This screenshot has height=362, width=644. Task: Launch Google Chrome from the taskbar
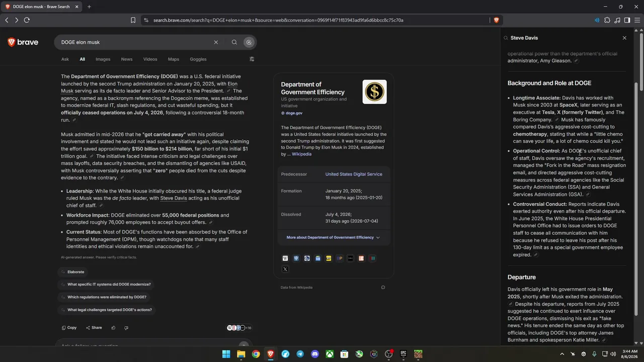[256, 354]
